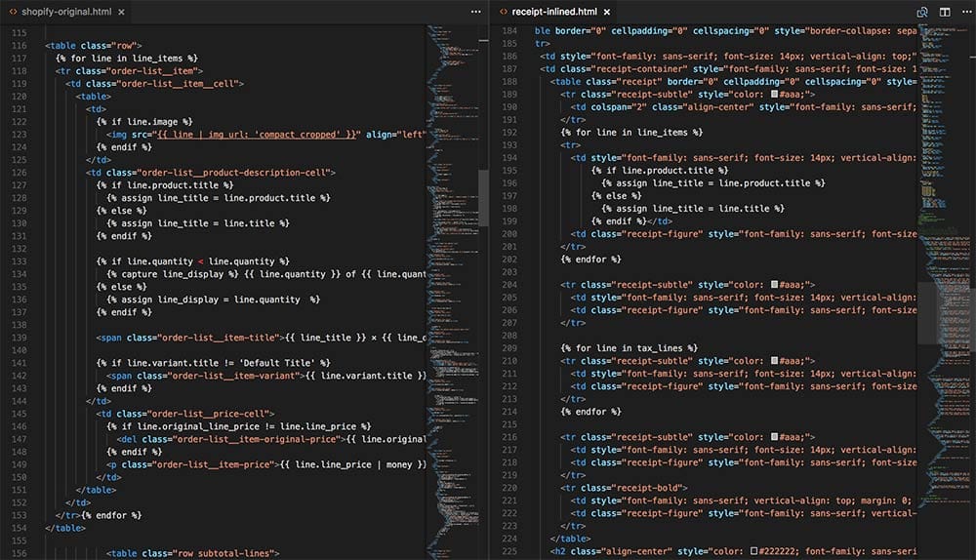Screen dimensions: 976x560
Task: Click '{% endfor %}' on line 214
Action: [x=591, y=412]
